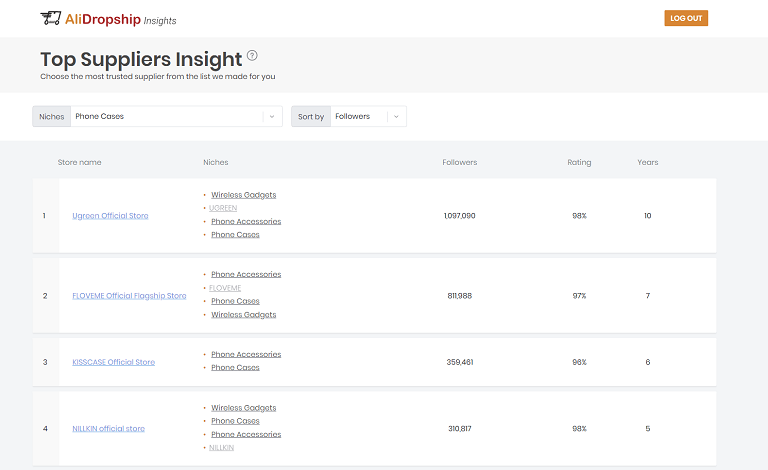Click the Store name column header
768x470 pixels.
(x=79, y=162)
